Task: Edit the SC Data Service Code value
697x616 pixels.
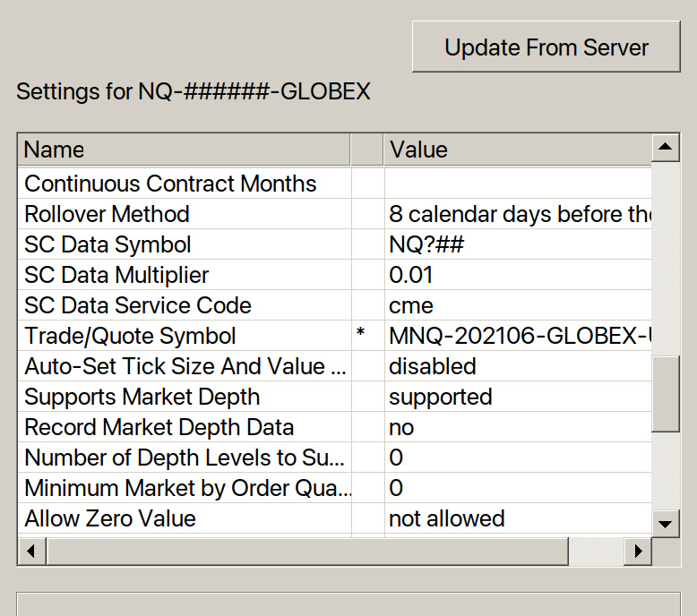Action: 517,305
